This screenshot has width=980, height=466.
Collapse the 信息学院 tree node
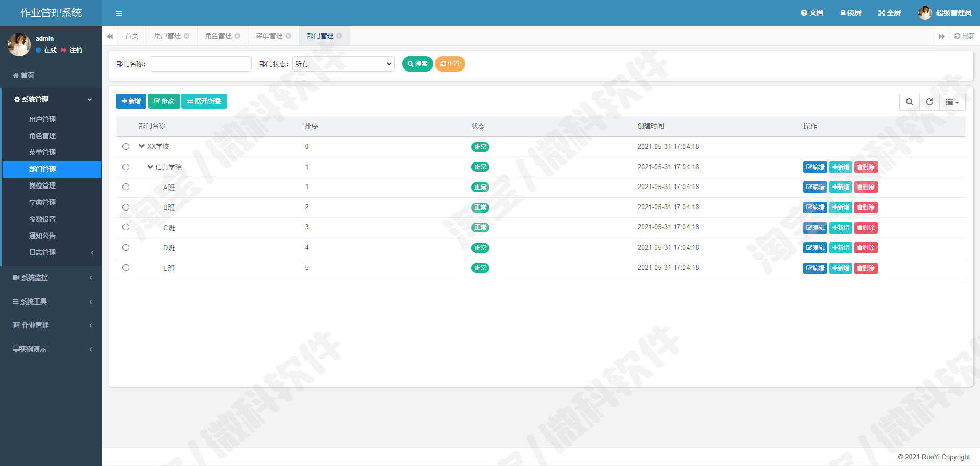pyautogui.click(x=150, y=167)
